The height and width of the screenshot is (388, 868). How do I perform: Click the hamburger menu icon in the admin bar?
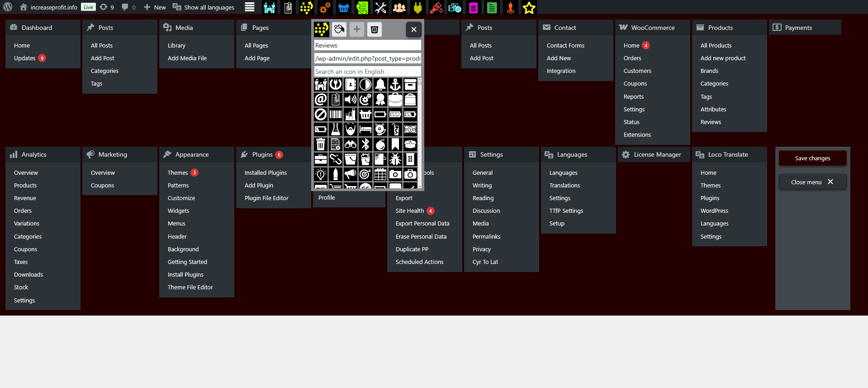click(x=250, y=7)
